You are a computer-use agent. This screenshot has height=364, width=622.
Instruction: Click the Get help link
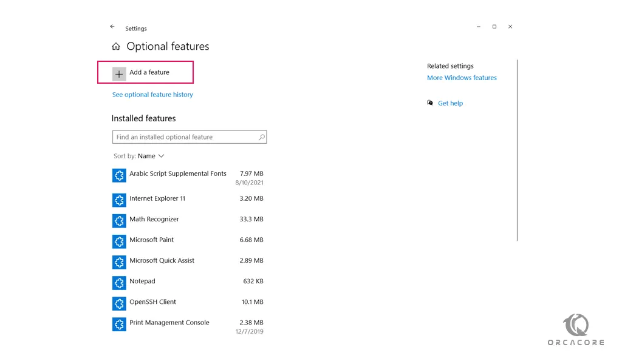tap(450, 103)
